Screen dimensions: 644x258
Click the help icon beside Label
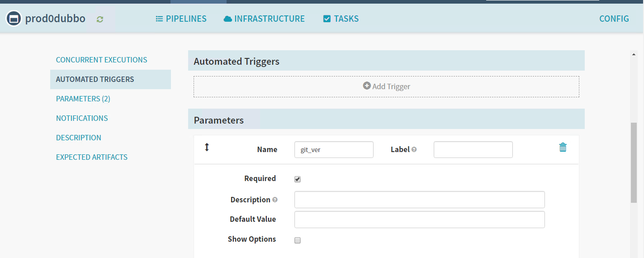tap(414, 149)
